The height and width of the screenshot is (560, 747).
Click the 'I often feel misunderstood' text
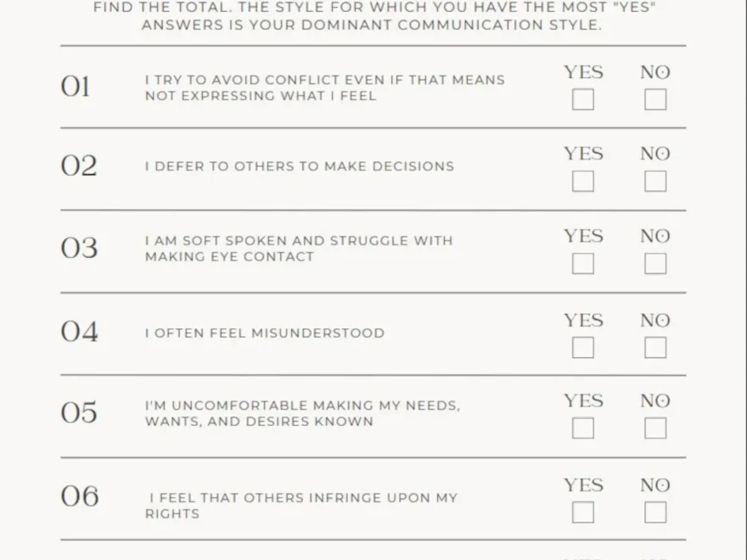[x=264, y=333]
